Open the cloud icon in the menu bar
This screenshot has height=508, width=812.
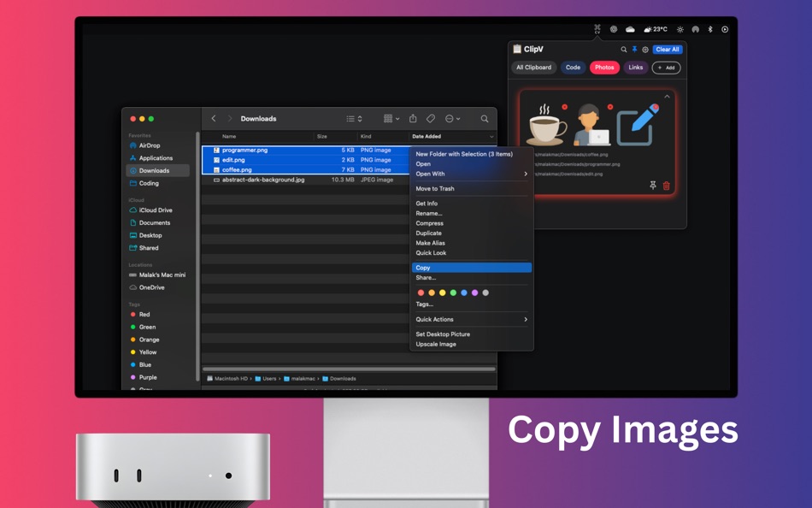[x=630, y=30]
